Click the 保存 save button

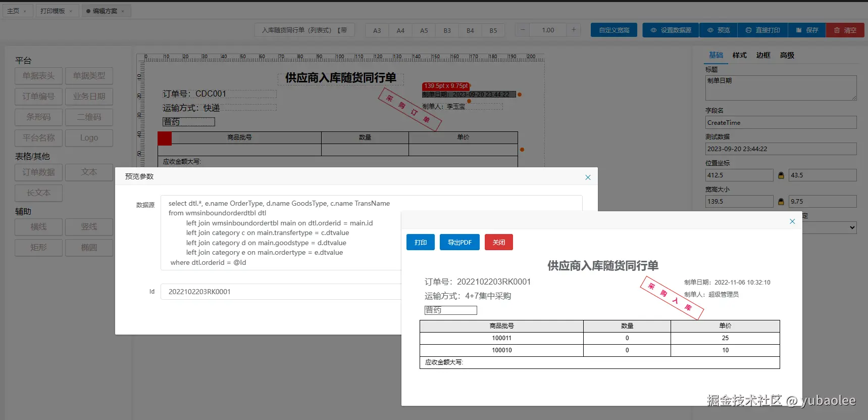807,30
